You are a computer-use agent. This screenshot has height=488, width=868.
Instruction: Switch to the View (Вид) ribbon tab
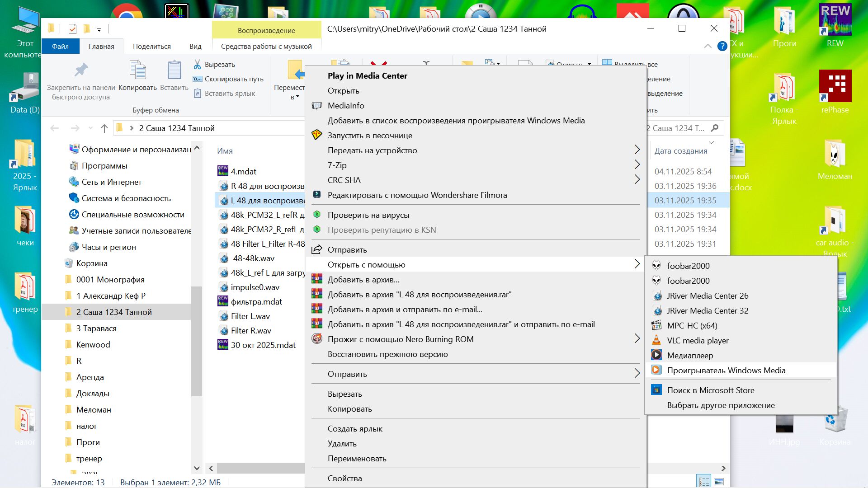[x=195, y=46]
